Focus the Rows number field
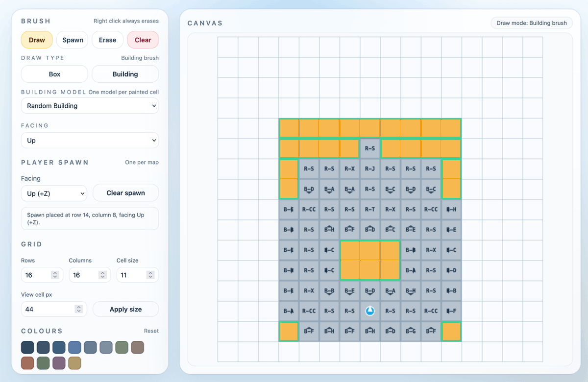This screenshot has width=588, height=382. (42, 275)
